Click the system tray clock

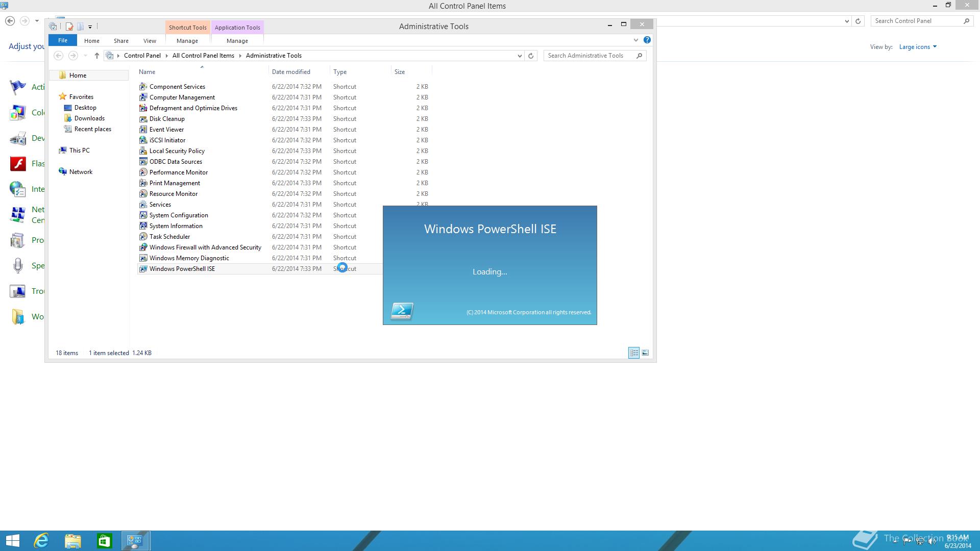[x=957, y=541]
